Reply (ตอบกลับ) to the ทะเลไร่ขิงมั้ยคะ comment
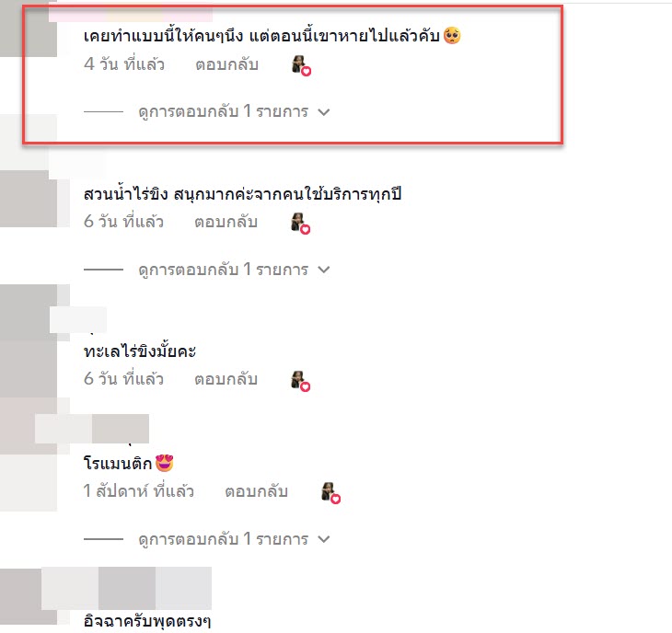 click(226, 379)
